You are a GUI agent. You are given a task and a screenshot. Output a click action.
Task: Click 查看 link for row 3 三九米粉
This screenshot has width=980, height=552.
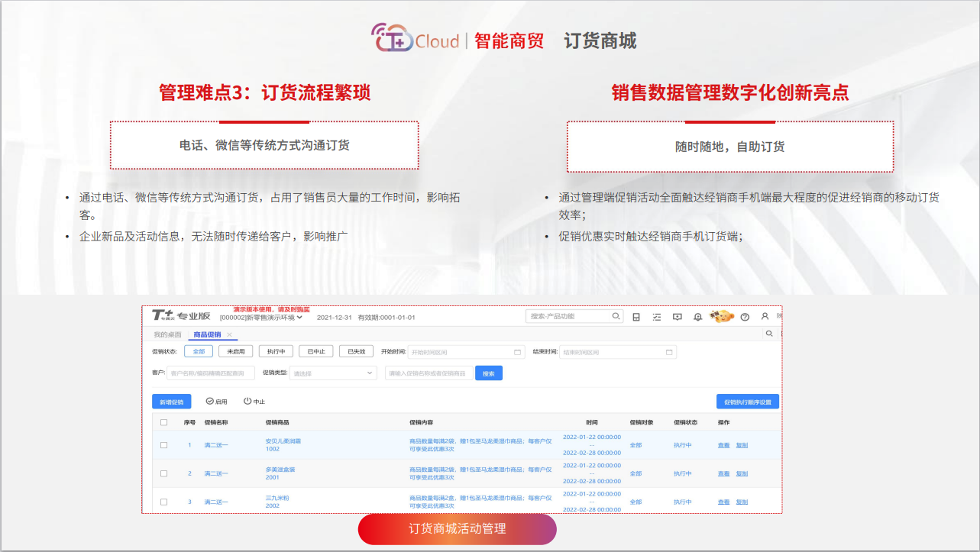click(x=723, y=502)
